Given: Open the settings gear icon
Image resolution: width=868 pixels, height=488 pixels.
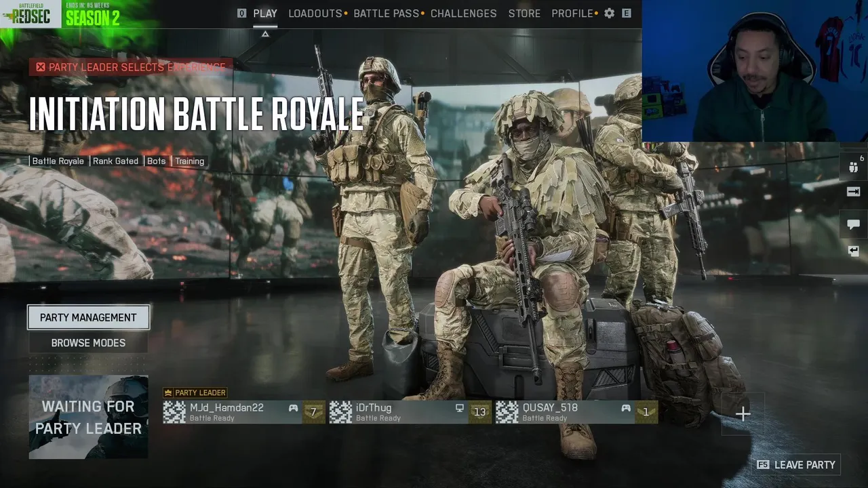Looking at the screenshot, I should 609,13.
